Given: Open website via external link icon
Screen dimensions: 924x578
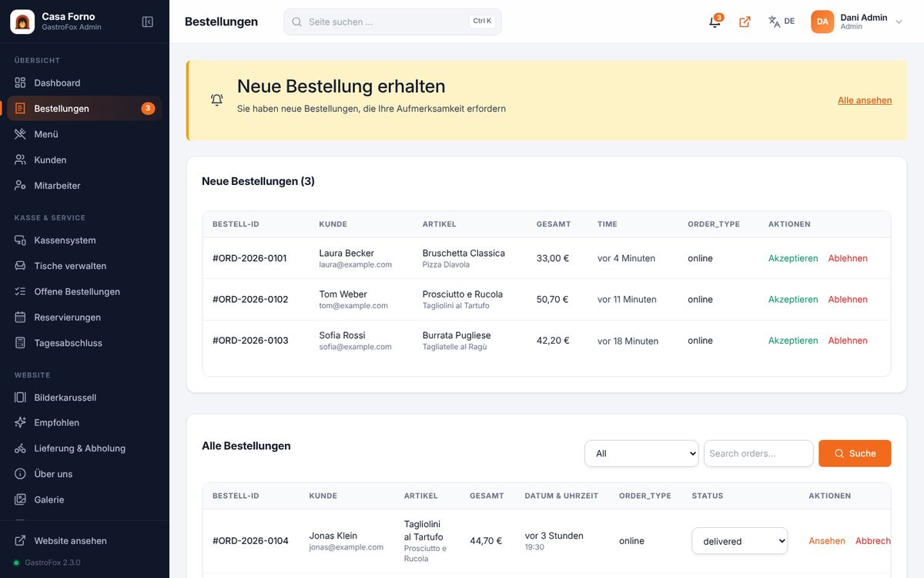Looking at the screenshot, I should tap(745, 22).
